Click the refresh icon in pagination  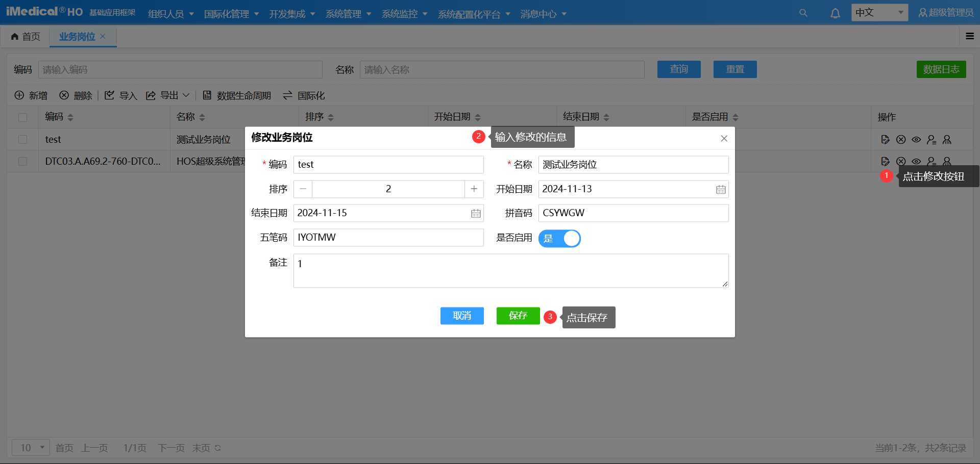click(218, 448)
